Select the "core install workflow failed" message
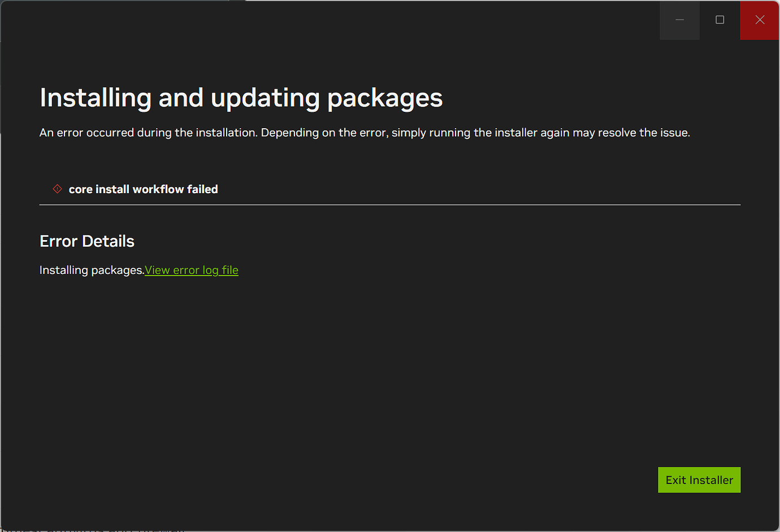Screen dimensions: 780x532 click(x=143, y=189)
